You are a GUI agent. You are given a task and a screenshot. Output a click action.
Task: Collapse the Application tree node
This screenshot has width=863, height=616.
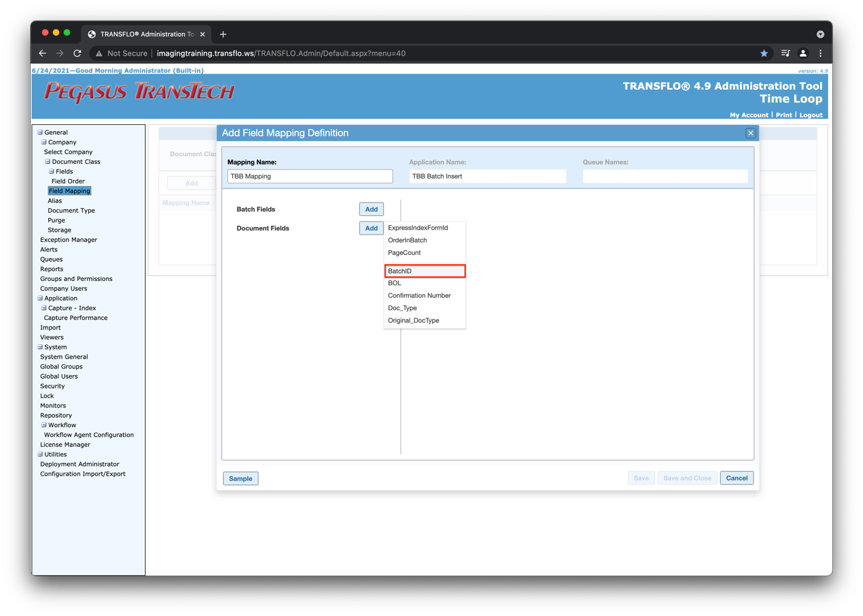(x=40, y=298)
